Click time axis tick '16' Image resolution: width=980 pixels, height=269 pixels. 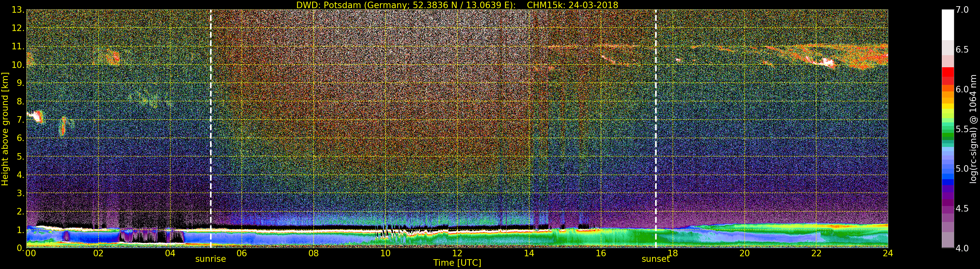601,253
